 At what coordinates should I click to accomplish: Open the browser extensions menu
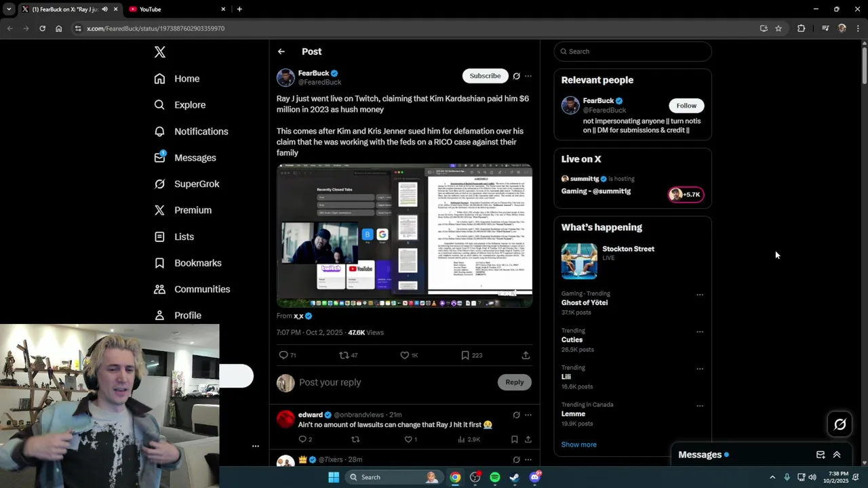coord(801,28)
